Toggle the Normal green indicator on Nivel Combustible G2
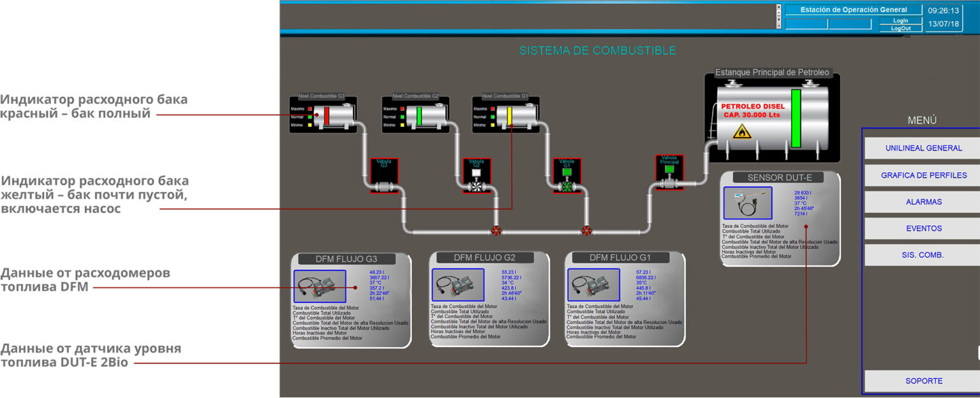The width and height of the screenshot is (980, 398). point(403,117)
